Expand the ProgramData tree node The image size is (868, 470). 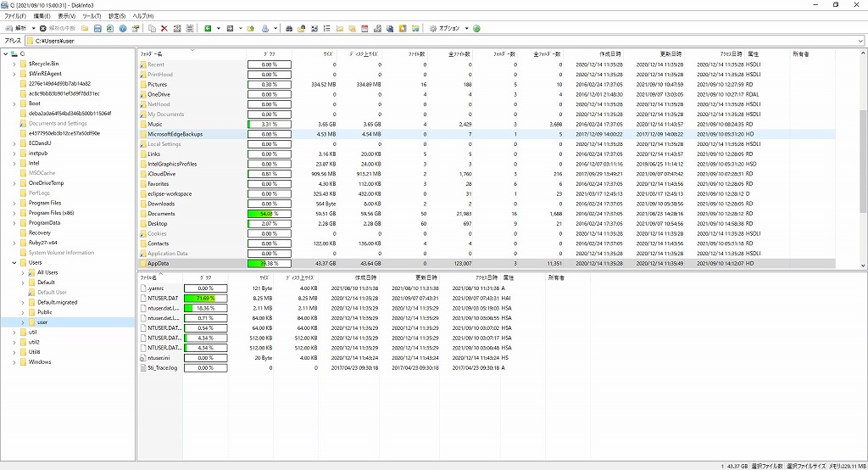click(14, 223)
